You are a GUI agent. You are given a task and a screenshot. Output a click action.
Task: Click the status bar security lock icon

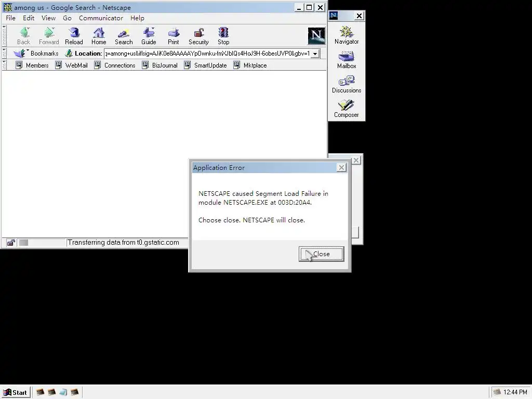[11, 243]
